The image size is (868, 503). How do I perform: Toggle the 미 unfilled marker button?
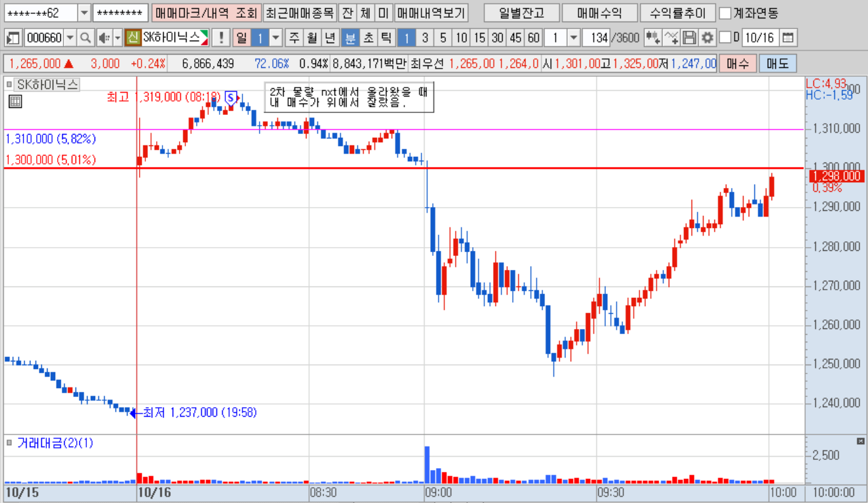(383, 13)
